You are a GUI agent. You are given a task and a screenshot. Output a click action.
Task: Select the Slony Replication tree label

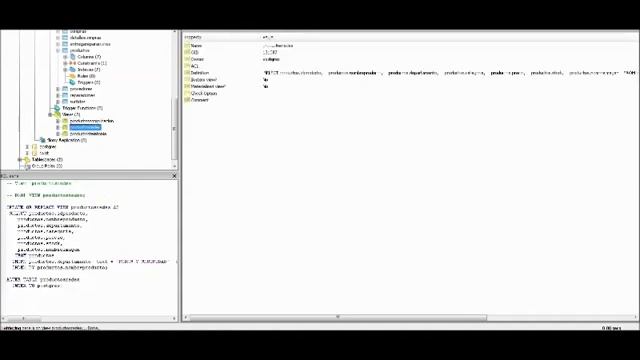[67, 140]
